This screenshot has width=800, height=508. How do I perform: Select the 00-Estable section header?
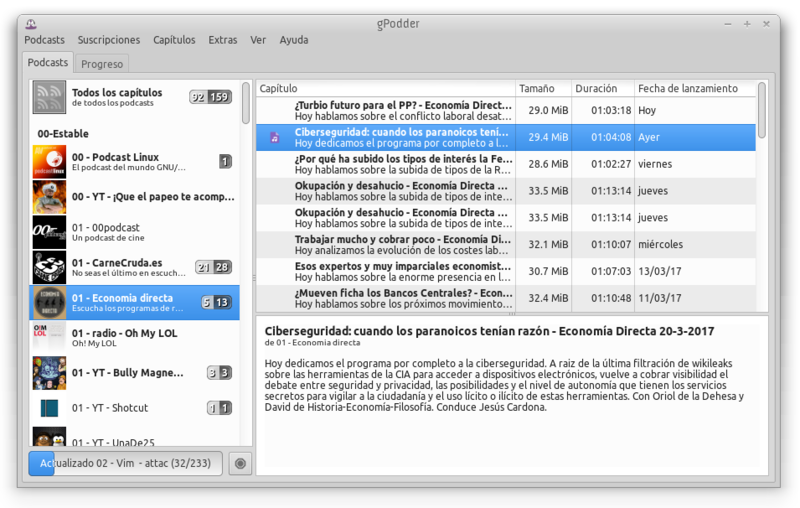63,133
